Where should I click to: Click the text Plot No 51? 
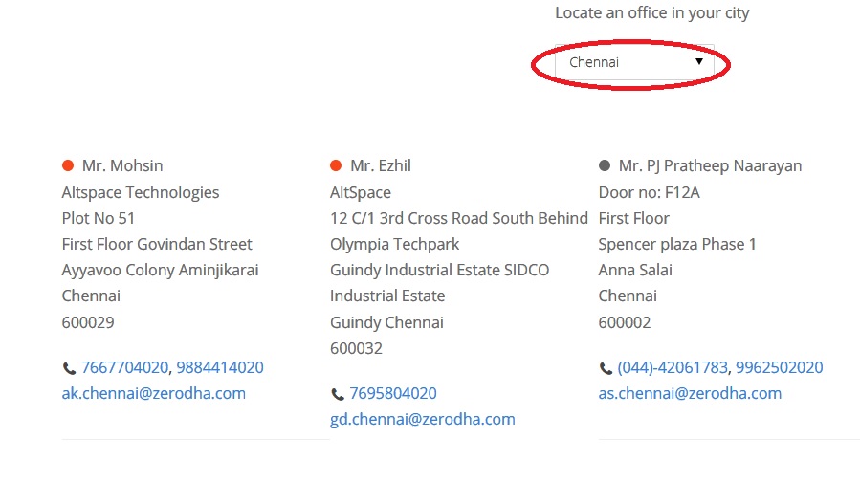point(99,218)
